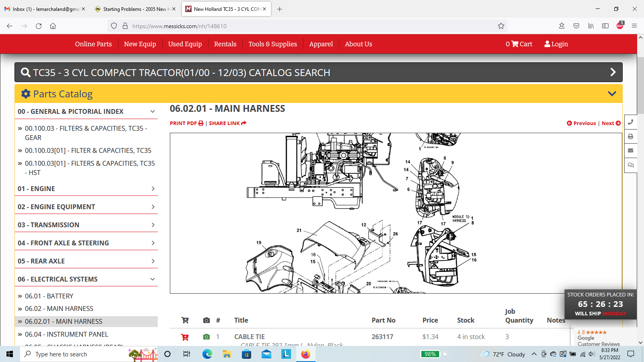Open the Online Parts menu
The width and height of the screenshot is (644, 362).
pos(93,44)
